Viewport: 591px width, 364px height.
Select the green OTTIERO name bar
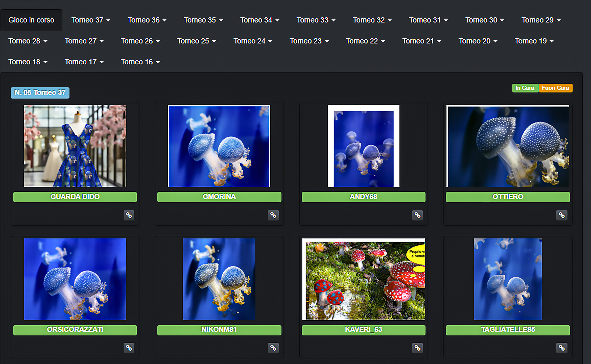pyautogui.click(x=508, y=197)
